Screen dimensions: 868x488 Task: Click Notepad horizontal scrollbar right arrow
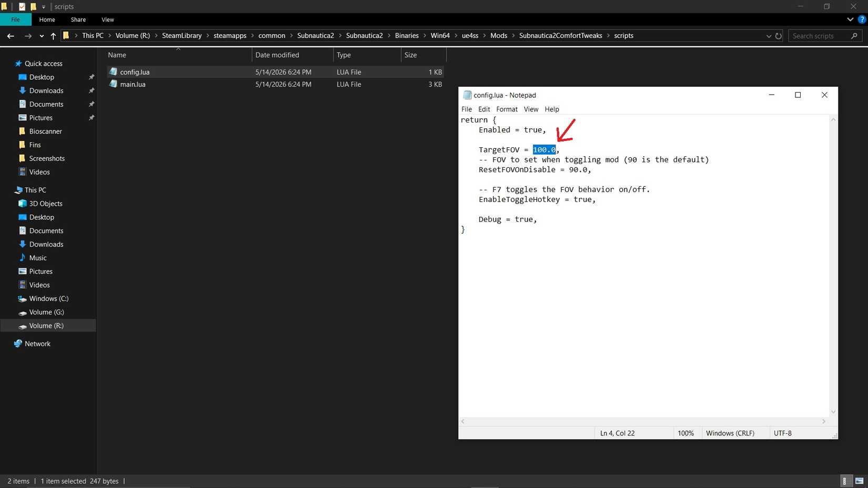pos(824,421)
